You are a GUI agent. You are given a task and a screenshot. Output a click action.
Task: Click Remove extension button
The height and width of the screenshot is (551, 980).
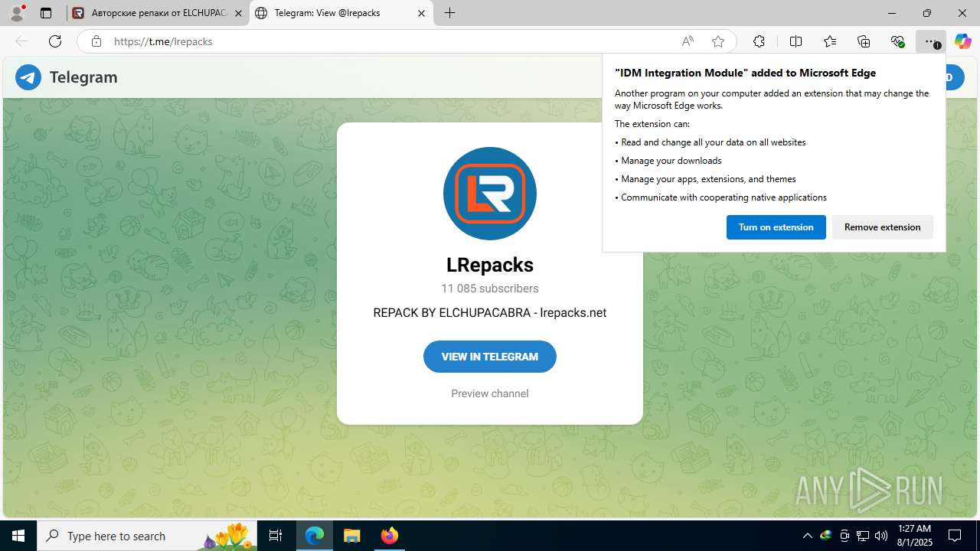pyautogui.click(x=882, y=227)
